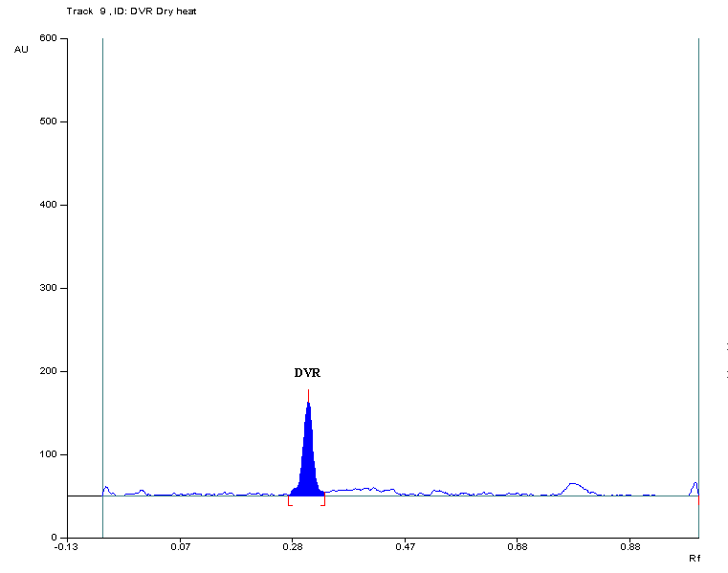The image size is (728, 573).
Task: Click the DVR peak label
Action: 307,373
